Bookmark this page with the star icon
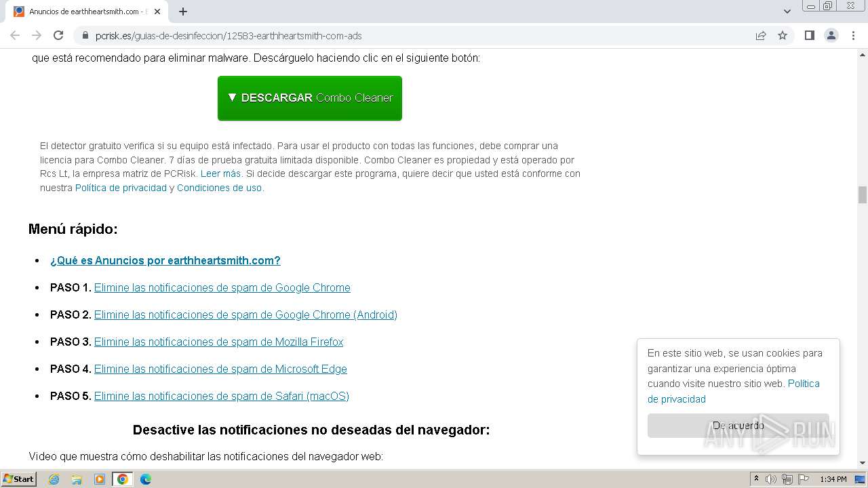Image resolution: width=868 pixels, height=488 pixels. click(x=783, y=35)
